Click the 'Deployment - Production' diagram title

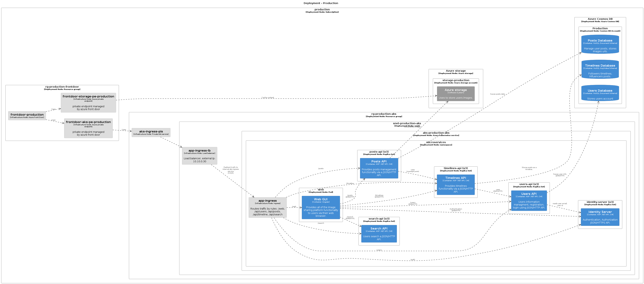coord(321,3)
